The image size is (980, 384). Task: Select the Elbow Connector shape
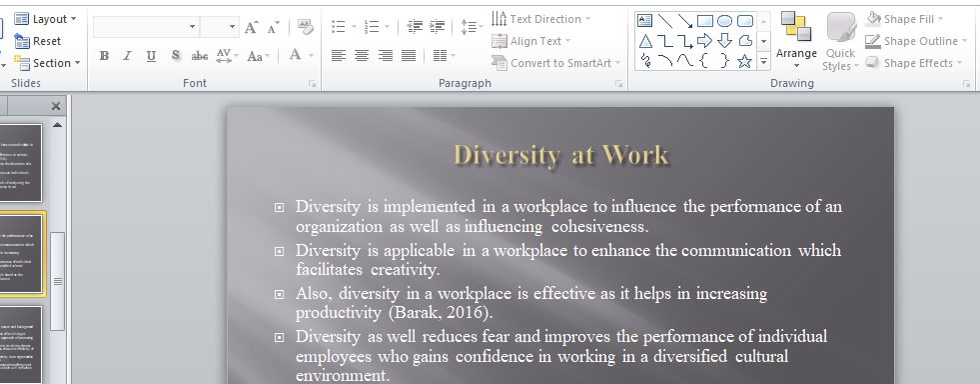click(665, 41)
